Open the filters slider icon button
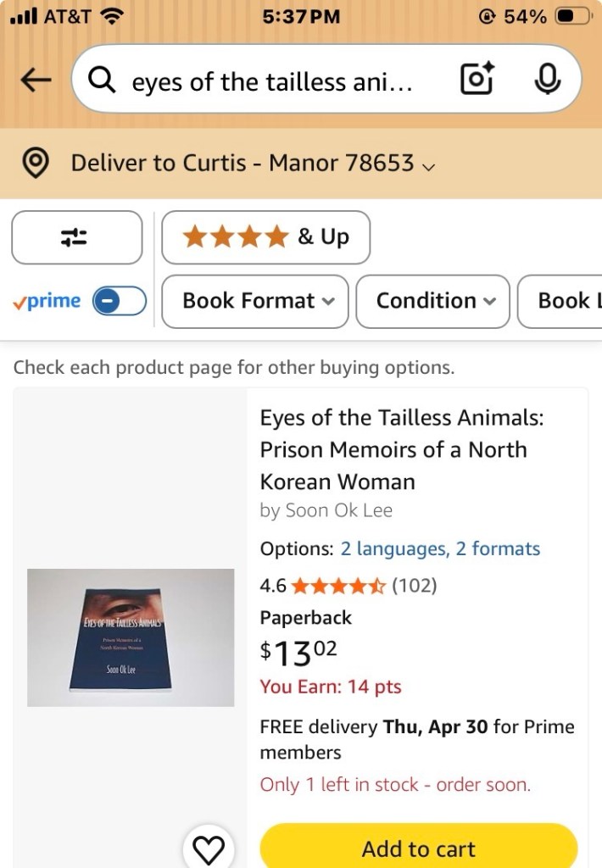 click(76, 237)
